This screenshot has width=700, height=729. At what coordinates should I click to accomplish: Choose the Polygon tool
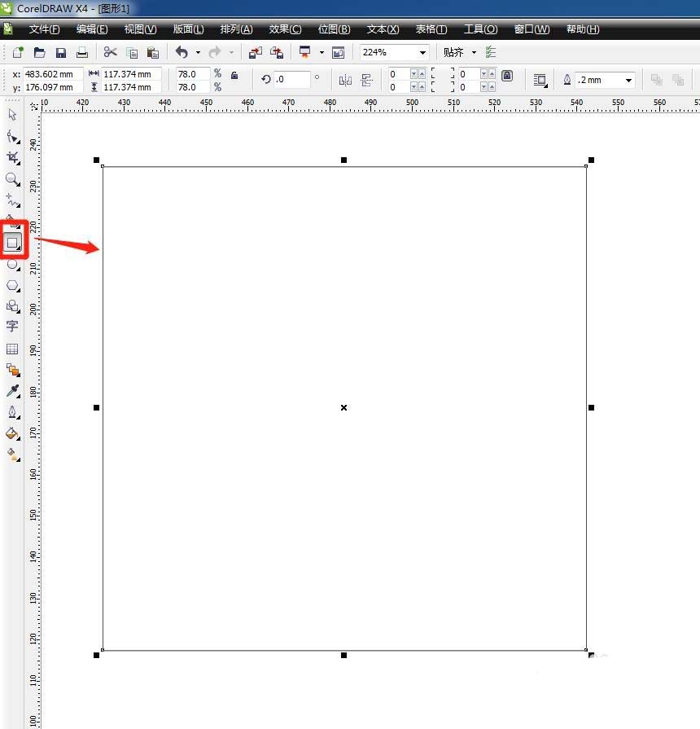[x=12, y=286]
